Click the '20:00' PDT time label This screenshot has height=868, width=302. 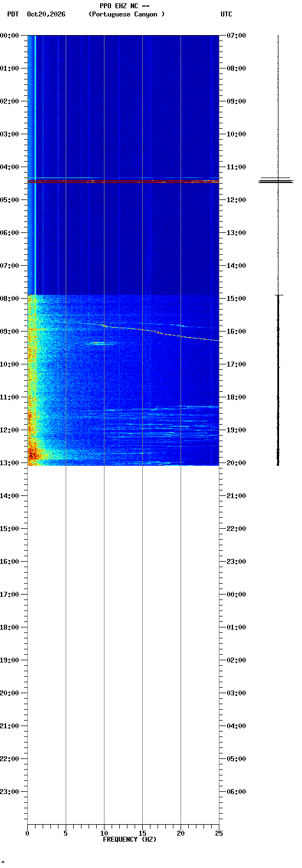click(9, 693)
